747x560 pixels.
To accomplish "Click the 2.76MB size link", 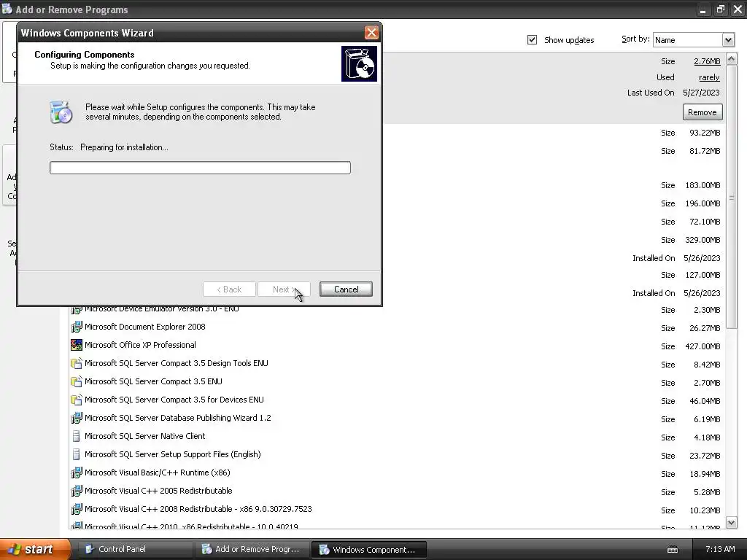I will tap(707, 61).
